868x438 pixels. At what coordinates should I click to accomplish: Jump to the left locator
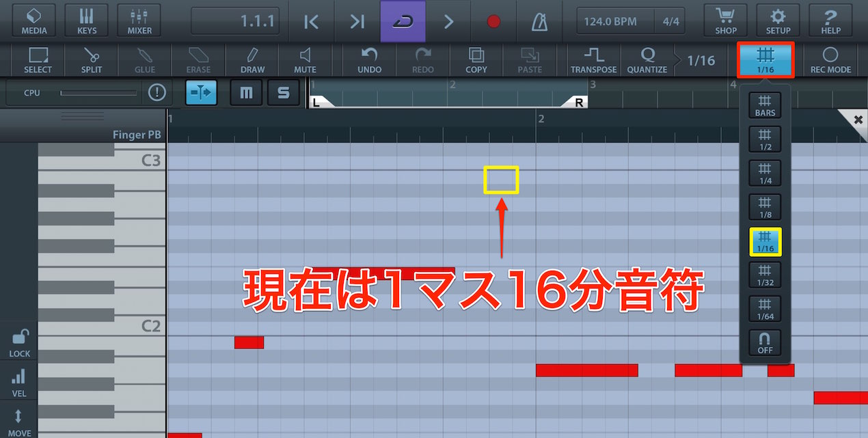coord(311,21)
